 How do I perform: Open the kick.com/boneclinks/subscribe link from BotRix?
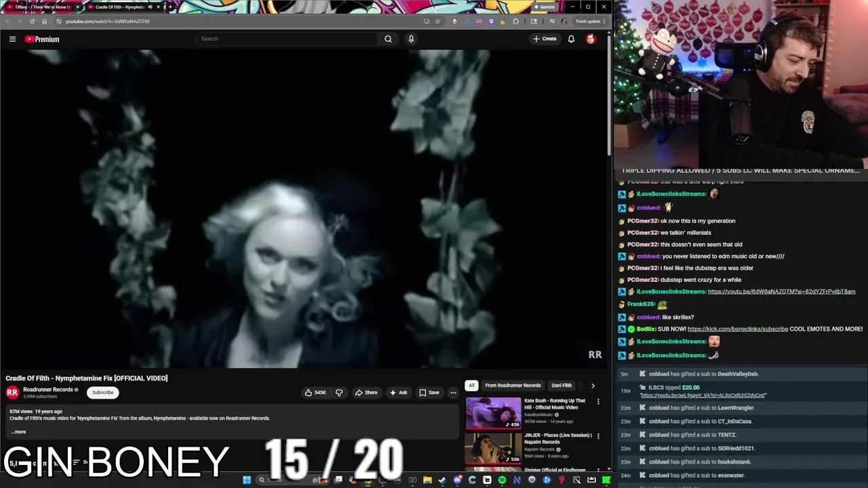point(738,329)
